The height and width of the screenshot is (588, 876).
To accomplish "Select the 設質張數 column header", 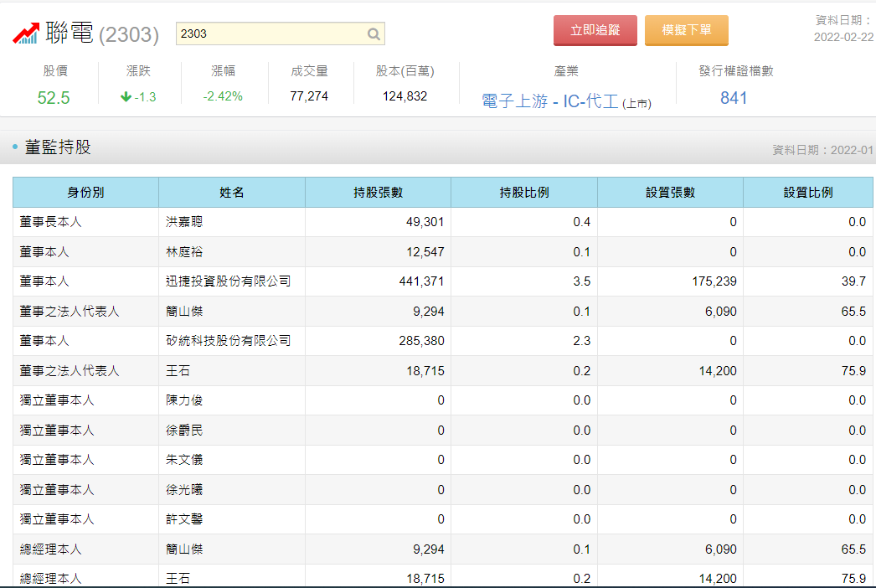I will 671,193.
